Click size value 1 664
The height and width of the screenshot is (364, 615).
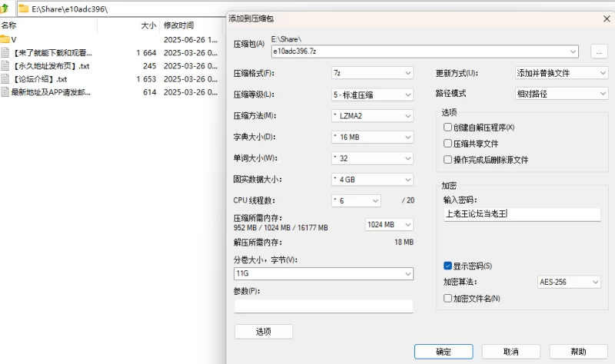(x=146, y=52)
